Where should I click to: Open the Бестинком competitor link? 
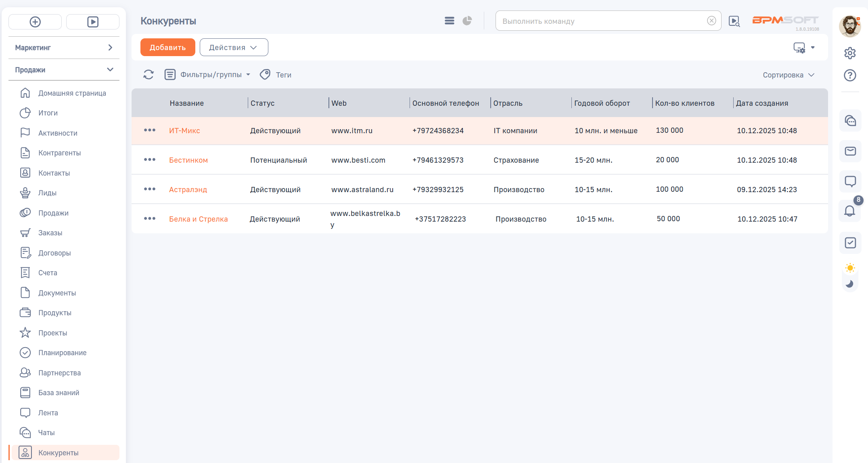[x=188, y=160]
